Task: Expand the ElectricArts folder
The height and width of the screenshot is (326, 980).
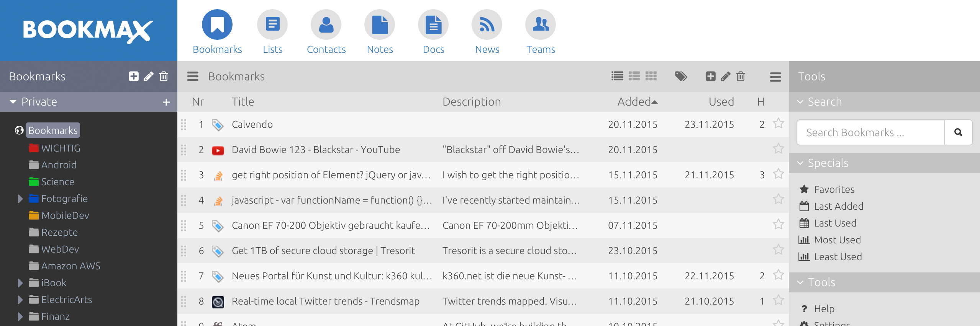Action: tap(20, 300)
